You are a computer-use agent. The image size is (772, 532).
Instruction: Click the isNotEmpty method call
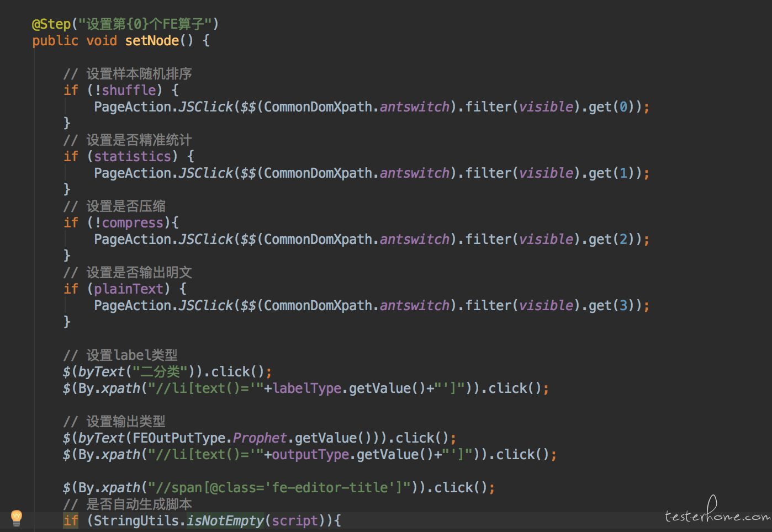(225, 521)
